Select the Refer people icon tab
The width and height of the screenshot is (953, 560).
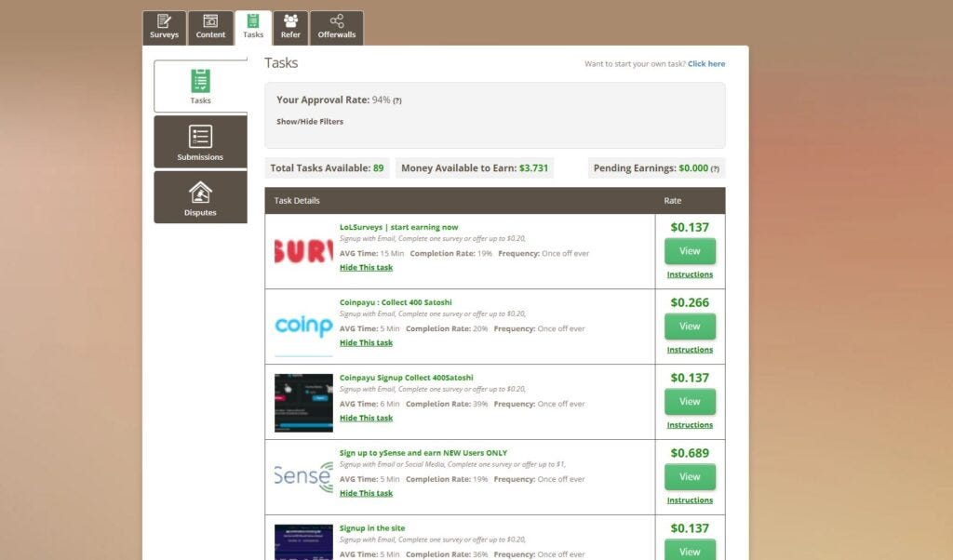[290, 20]
